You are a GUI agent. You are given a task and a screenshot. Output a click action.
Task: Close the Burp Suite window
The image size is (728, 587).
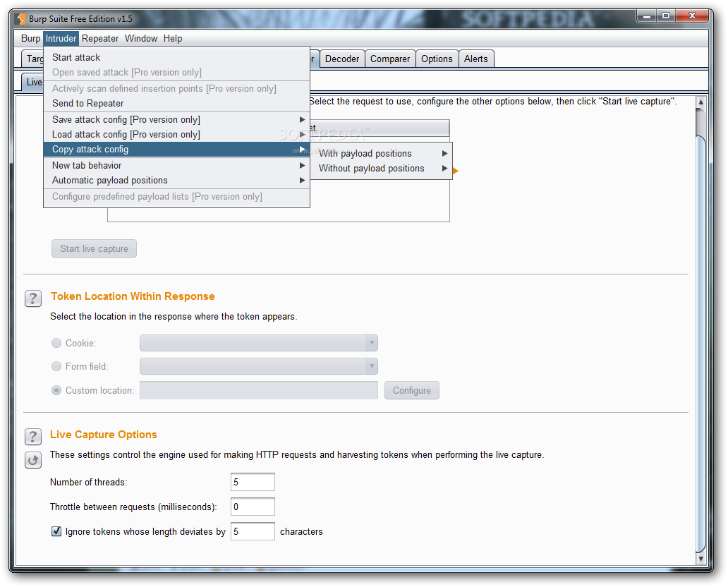[x=692, y=16]
